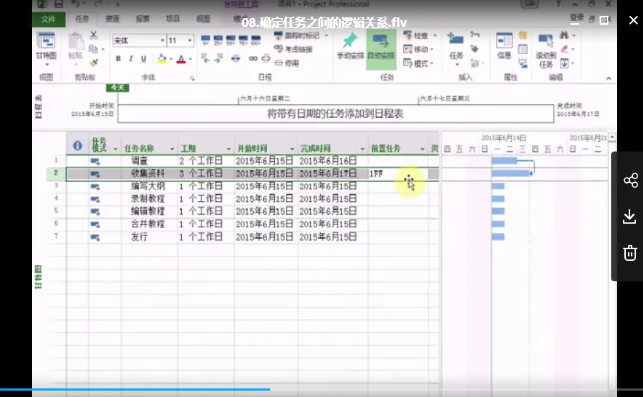This screenshot has width=643, height=397.
Task: Click the share icon in side panel
Action: [630, 180]
